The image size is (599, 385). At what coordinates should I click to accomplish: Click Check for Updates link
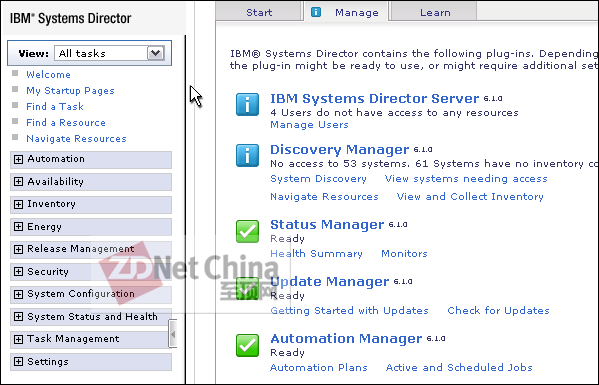tap(498, 311)
